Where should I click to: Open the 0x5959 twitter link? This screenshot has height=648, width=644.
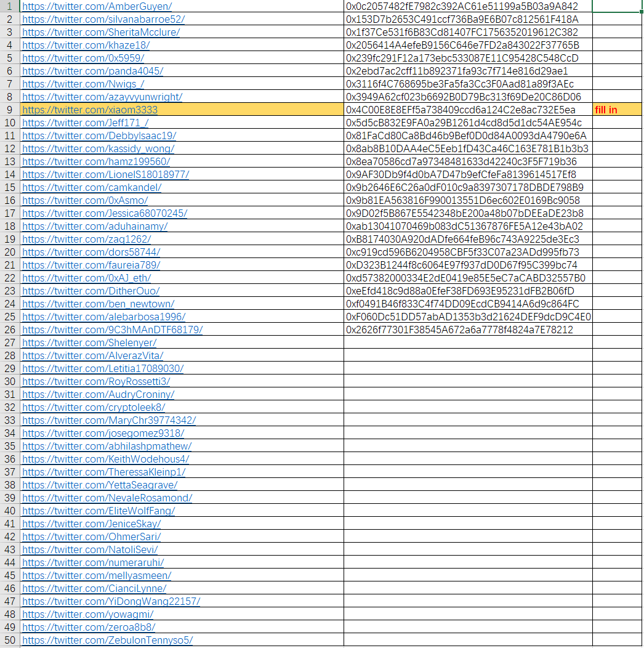[84, 58]
